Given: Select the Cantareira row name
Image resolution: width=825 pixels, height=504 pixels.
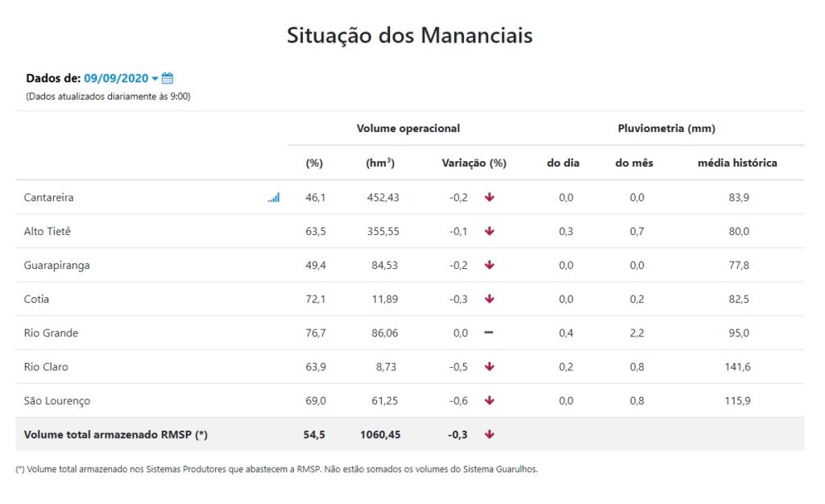Looking at the screenshot, I should coord(49,197).
